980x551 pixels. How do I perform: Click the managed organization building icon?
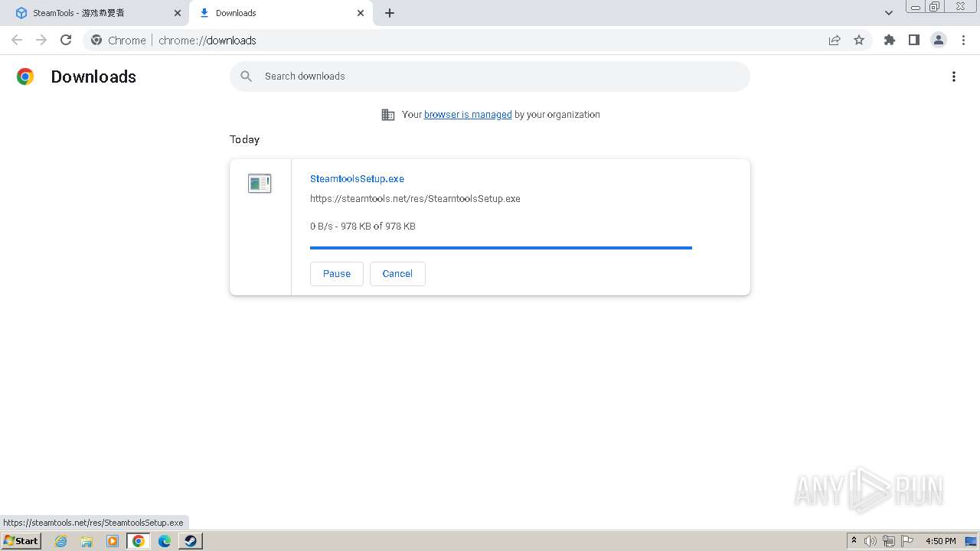click(388, 115)
